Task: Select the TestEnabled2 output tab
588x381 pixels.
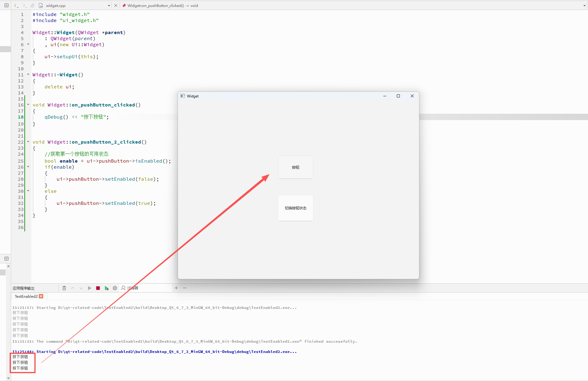Action: coord(26,297)
